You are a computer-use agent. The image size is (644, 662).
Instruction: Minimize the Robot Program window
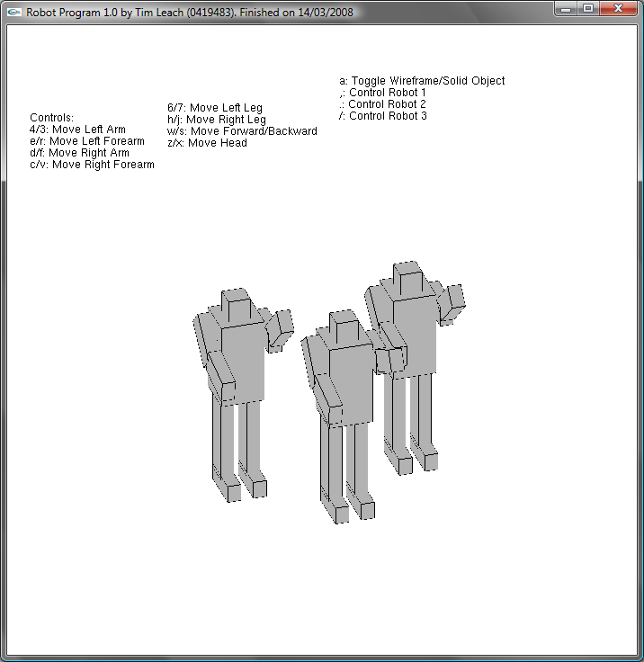click(566, 8)
